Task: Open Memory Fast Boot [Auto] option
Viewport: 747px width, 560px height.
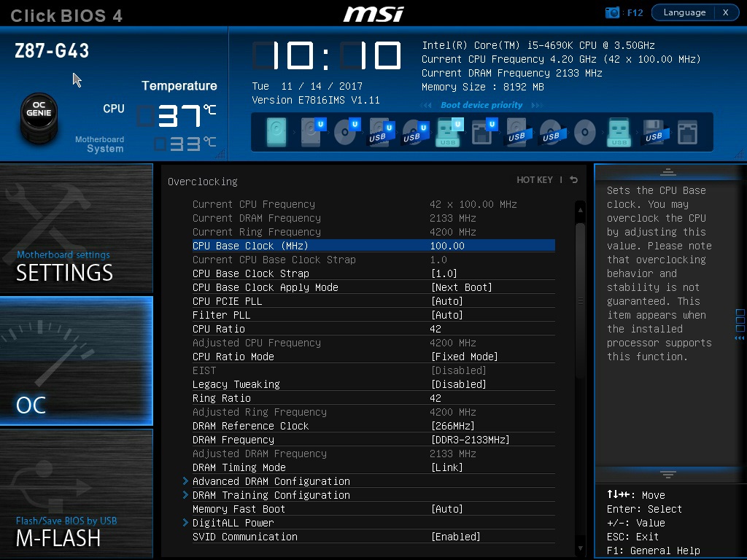Action: click(x=373, y=509)
